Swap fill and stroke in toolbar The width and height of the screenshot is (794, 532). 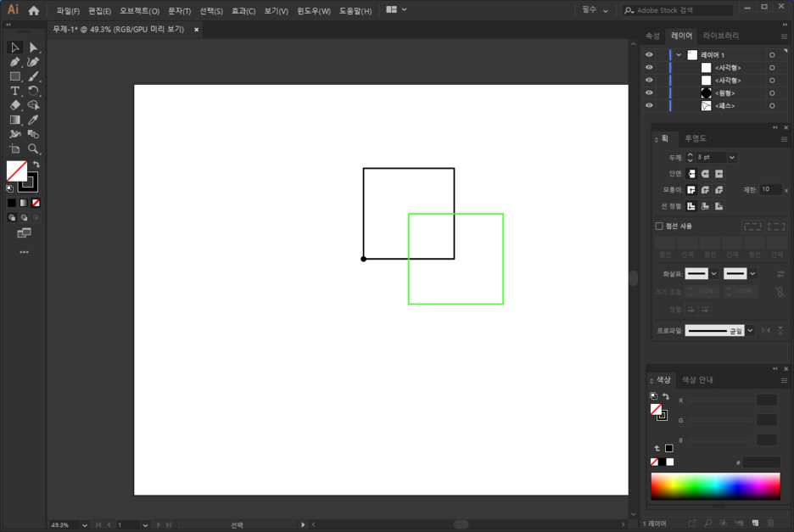[x=36, y=165]
